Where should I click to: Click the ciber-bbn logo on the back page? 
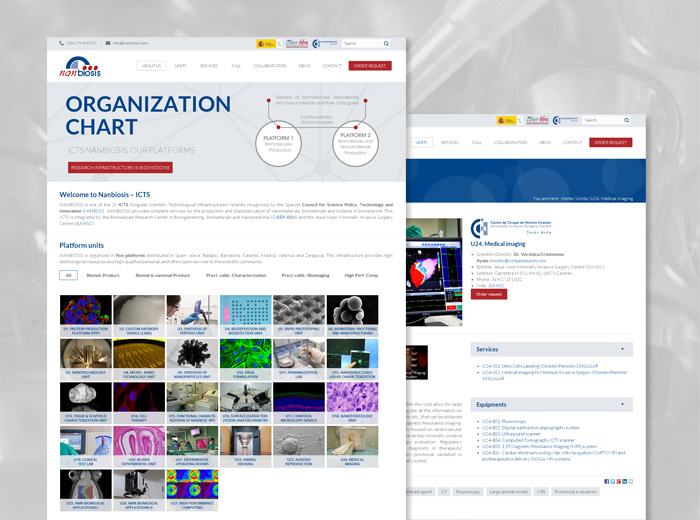click(x=538, y=120)
